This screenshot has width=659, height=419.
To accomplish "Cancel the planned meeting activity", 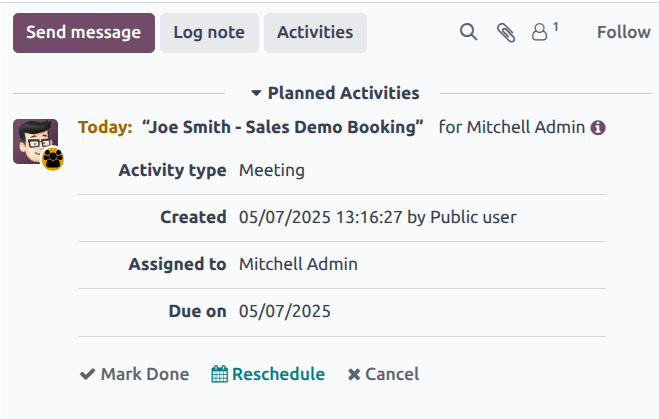I will click(x=383, y=374).
